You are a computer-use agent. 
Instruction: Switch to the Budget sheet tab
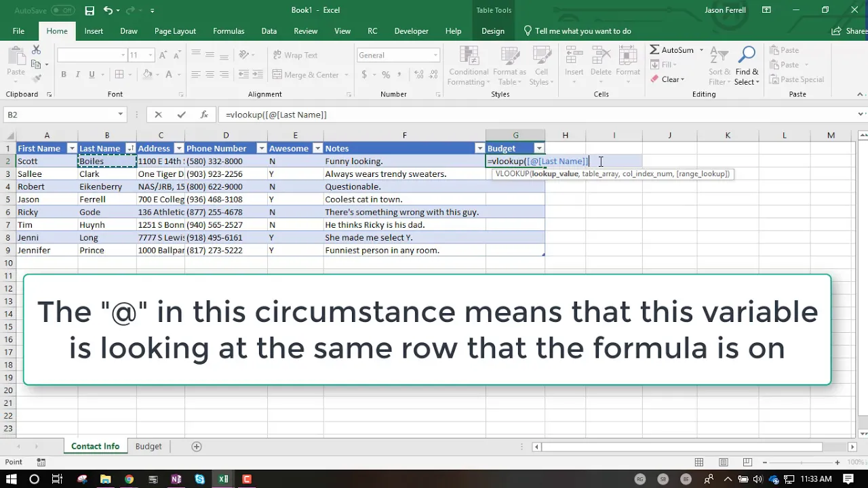click(x=148, y=447)
